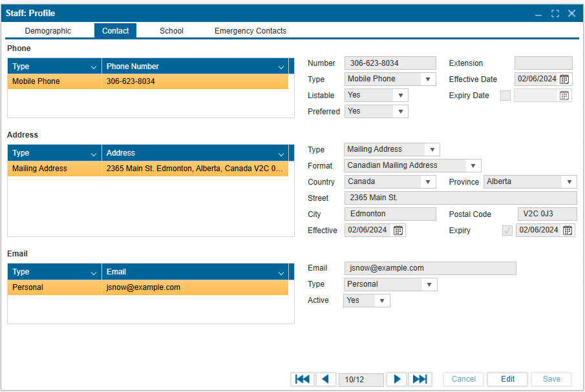Switch to the Demographic tab
Screen dimensions: 585x392
[48, 31]
